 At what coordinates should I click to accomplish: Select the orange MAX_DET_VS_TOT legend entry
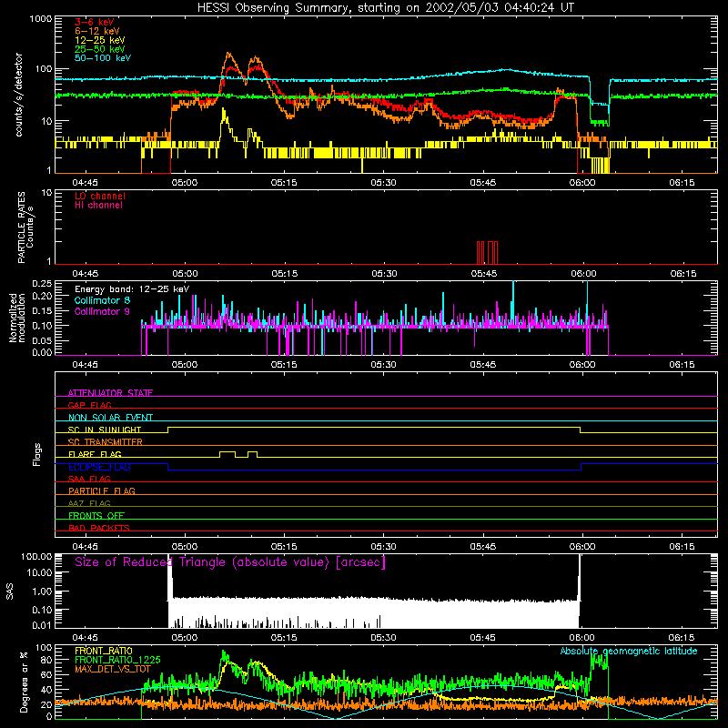[113, 669]
